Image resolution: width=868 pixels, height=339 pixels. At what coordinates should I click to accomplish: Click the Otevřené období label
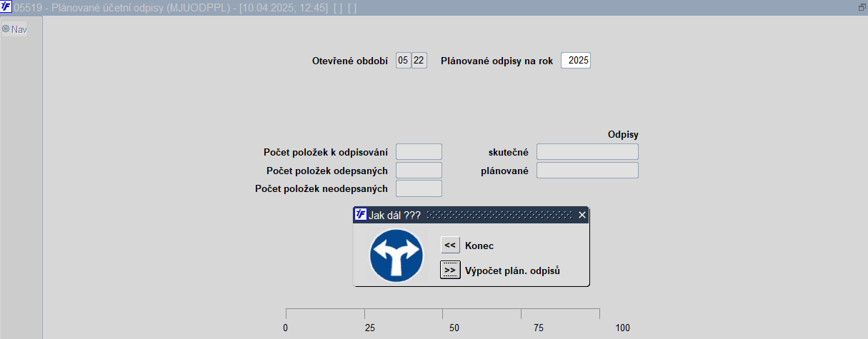(350, 61)
